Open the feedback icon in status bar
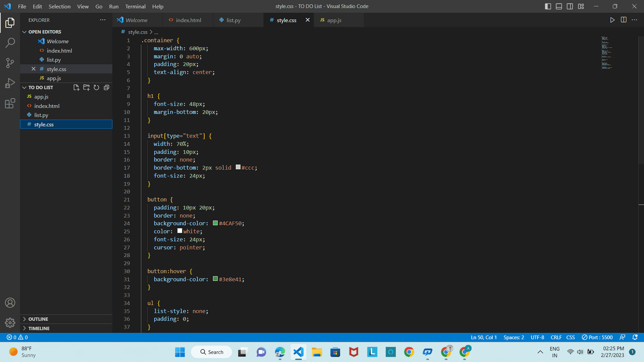644x362 pixels. pos(623,337)
